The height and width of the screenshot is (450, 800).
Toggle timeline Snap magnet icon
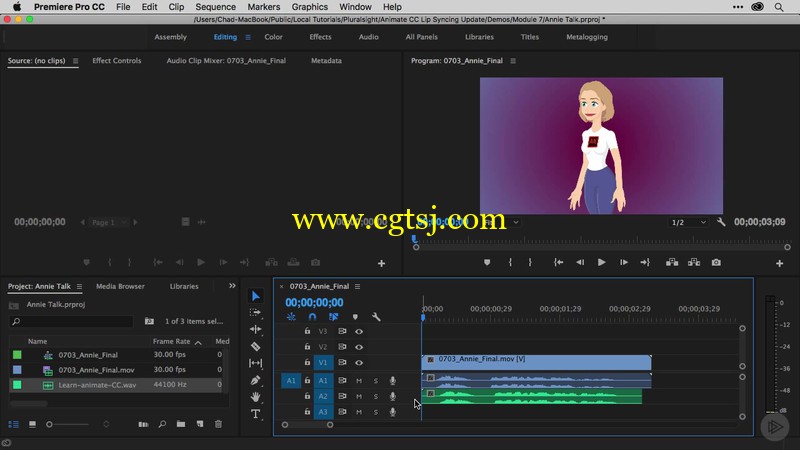(x=312, y=317)
